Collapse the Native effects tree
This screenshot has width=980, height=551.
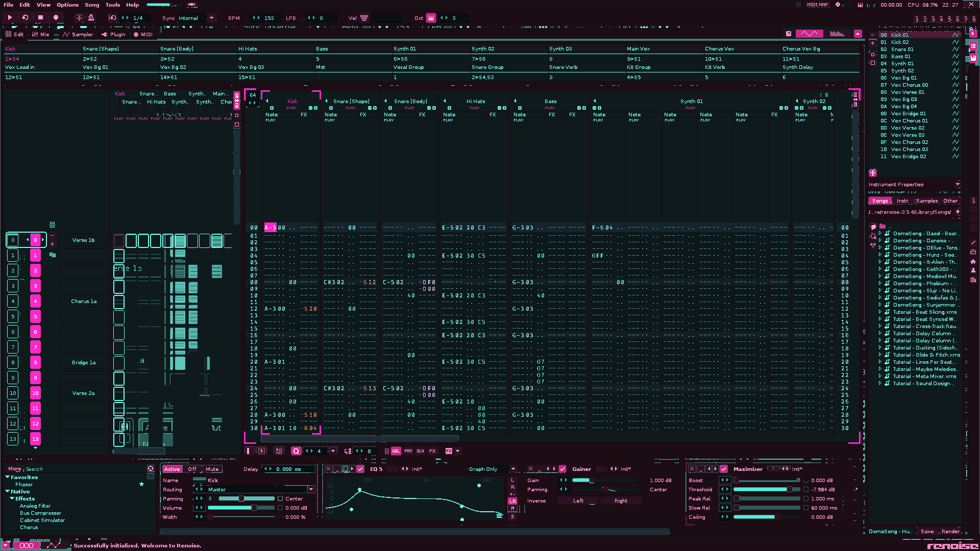click(8, 491)
